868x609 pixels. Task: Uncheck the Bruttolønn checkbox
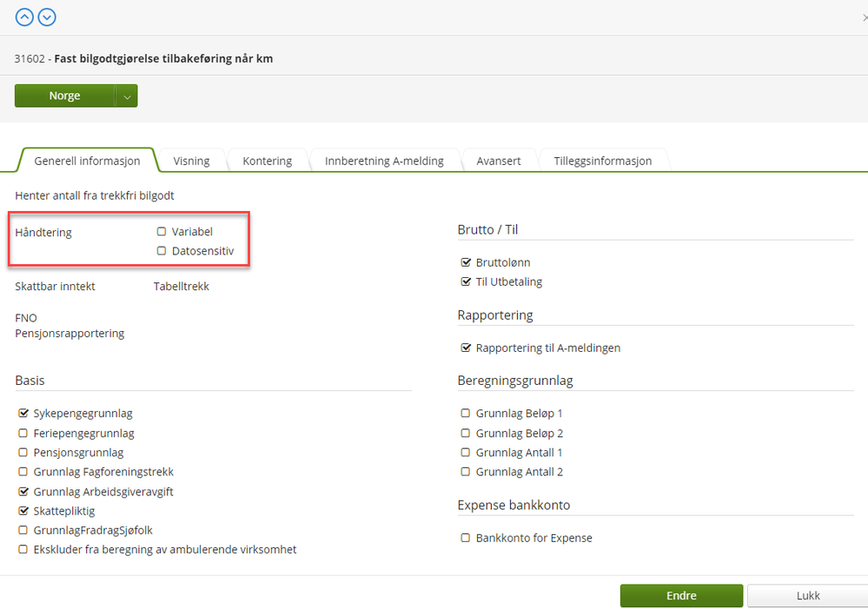click(466, 262)
